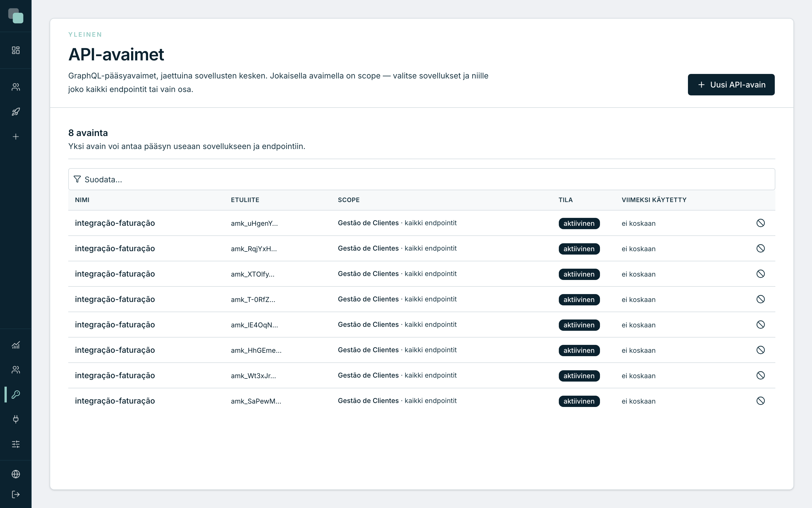Focus the Suodata filter field
Screen dimensions: 812x508
422,179
